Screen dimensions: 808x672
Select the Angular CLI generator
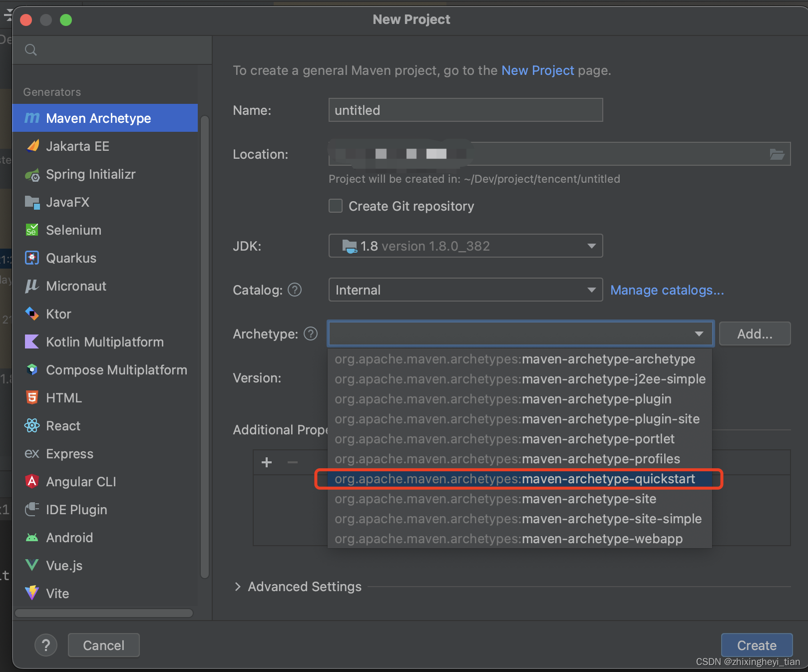[x=105, y=482]
